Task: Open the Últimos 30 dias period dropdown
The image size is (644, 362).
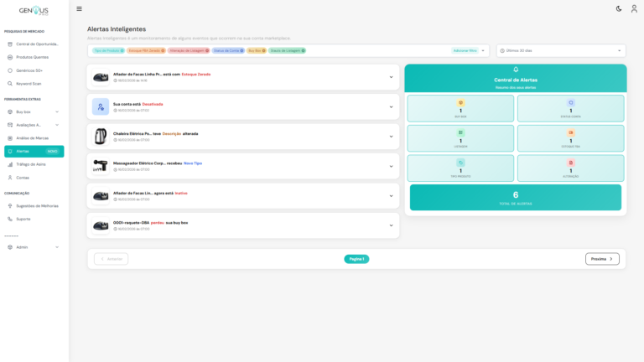Action: (560, 50)
